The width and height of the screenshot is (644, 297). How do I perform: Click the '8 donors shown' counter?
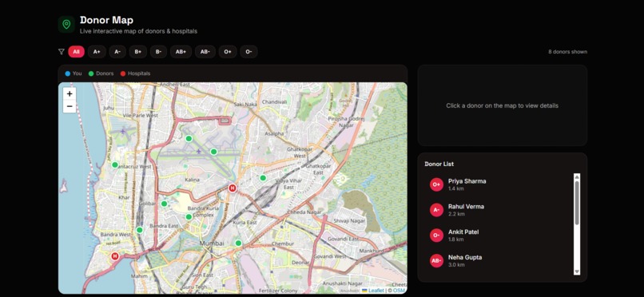coord(567,52)
